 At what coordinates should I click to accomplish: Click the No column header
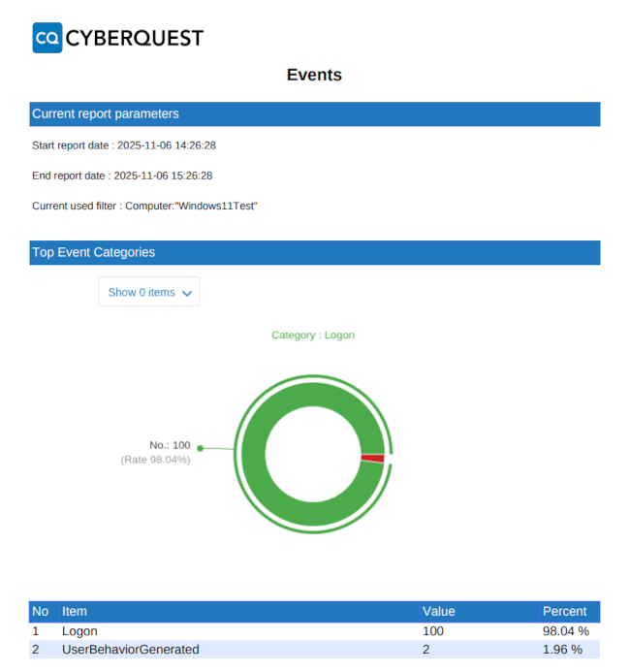point(41,612)
